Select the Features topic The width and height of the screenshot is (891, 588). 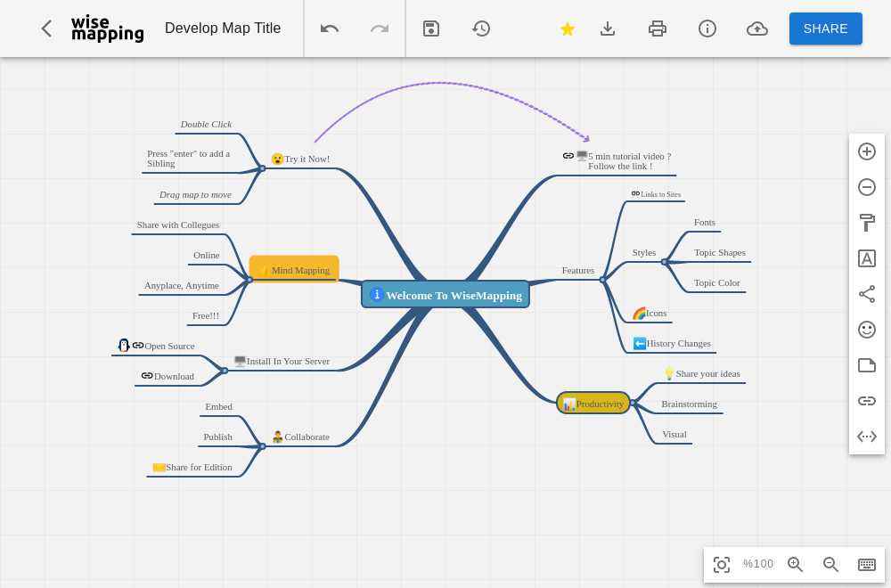(x=578, y=271)
